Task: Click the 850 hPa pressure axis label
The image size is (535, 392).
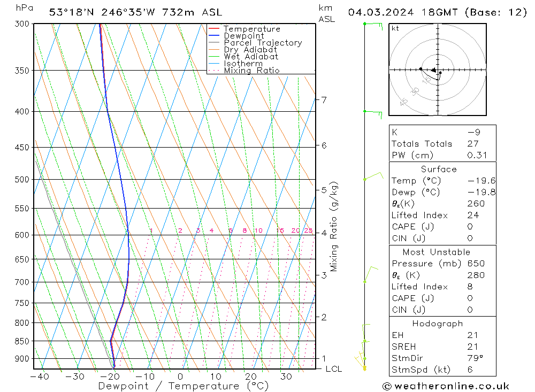Action: [x=22, y=341]
